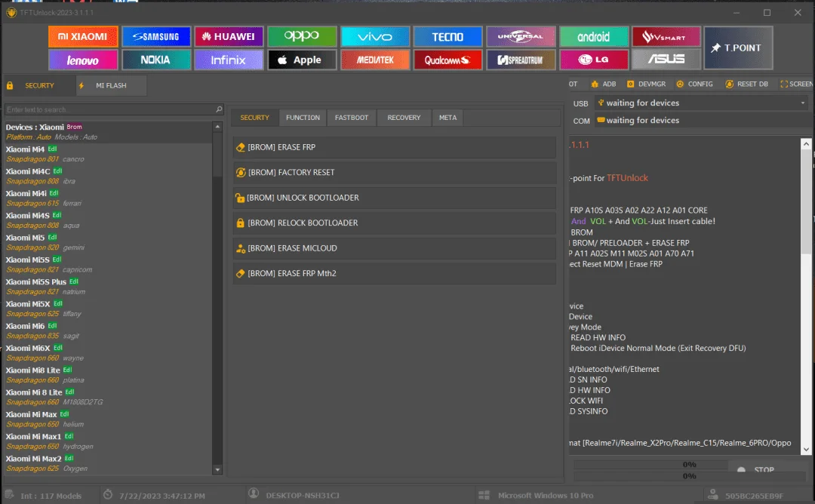Select the Qualcomm chipset tile
The image size is (815, 504).
click(447, 60)
